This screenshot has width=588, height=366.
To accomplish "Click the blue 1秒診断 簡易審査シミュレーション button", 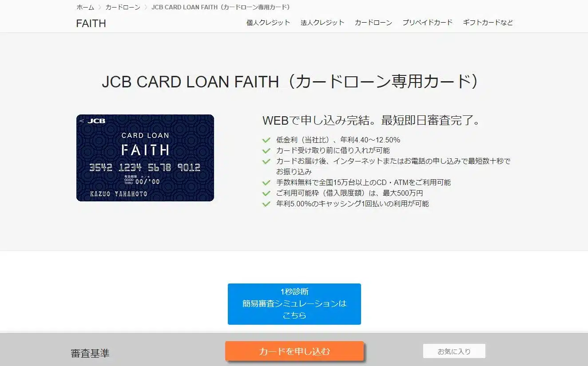I will (x=294, y=304).
